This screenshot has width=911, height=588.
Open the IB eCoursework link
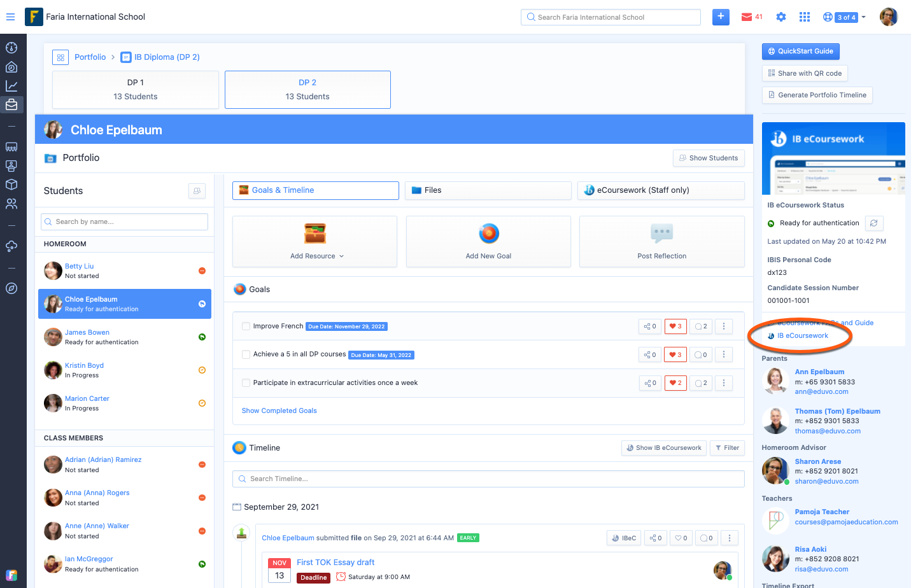pos(802,336)
